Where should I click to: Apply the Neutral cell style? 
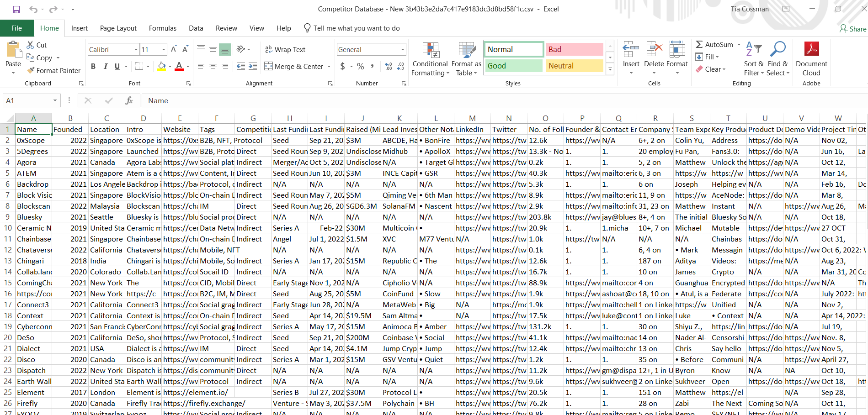(x=575, y=66)
